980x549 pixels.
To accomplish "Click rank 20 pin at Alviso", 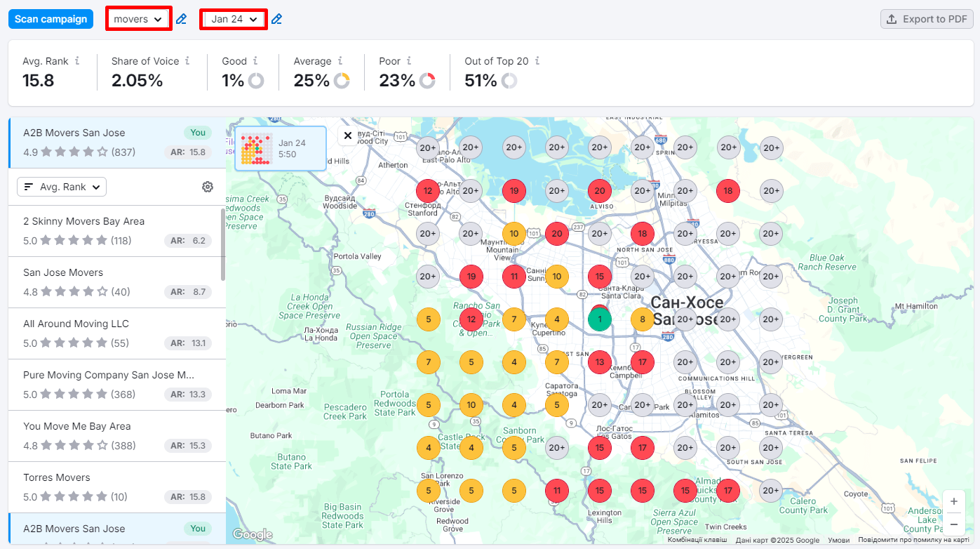I will (600, 190).
